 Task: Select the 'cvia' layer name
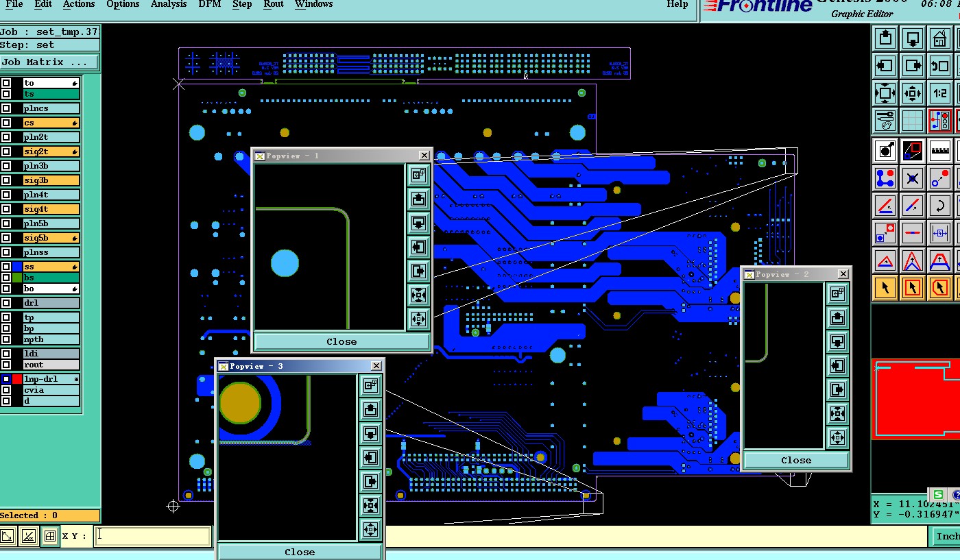tap(51, 390)
